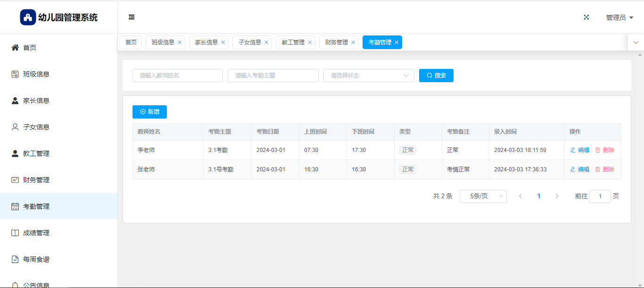Expand the tab list chevron at right
The width and height of the screenshot is (644, 288).
tap(636, 42)
